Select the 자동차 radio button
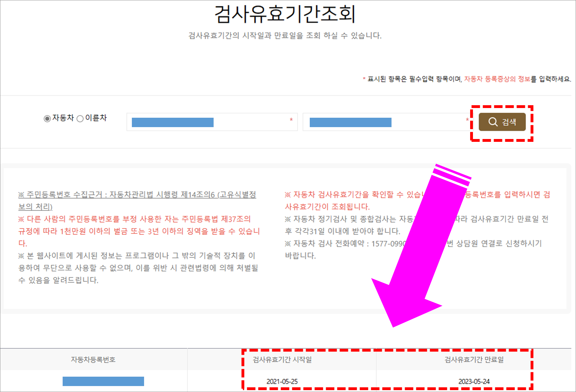Screen dimensions: 576x392 (x=47, y=118)
